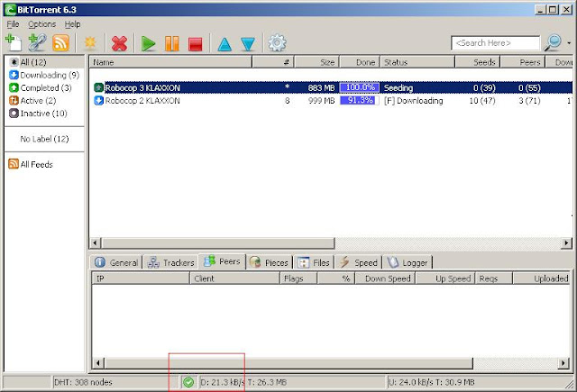Sort peers by Client column

point(234,278)
